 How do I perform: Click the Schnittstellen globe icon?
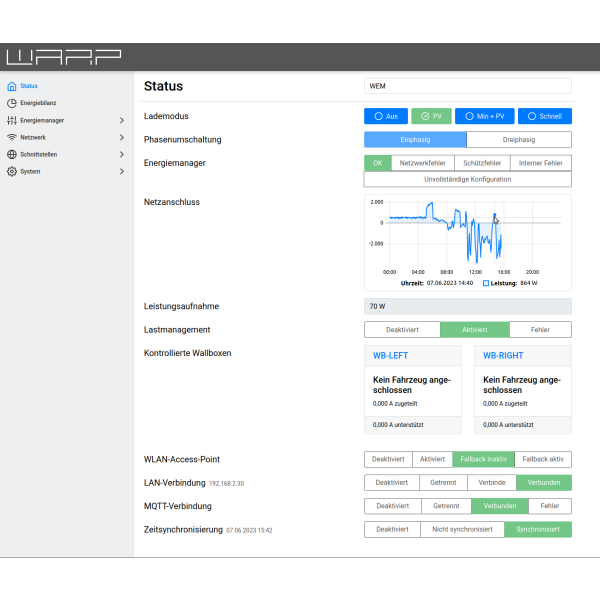(x=12, y=154)
